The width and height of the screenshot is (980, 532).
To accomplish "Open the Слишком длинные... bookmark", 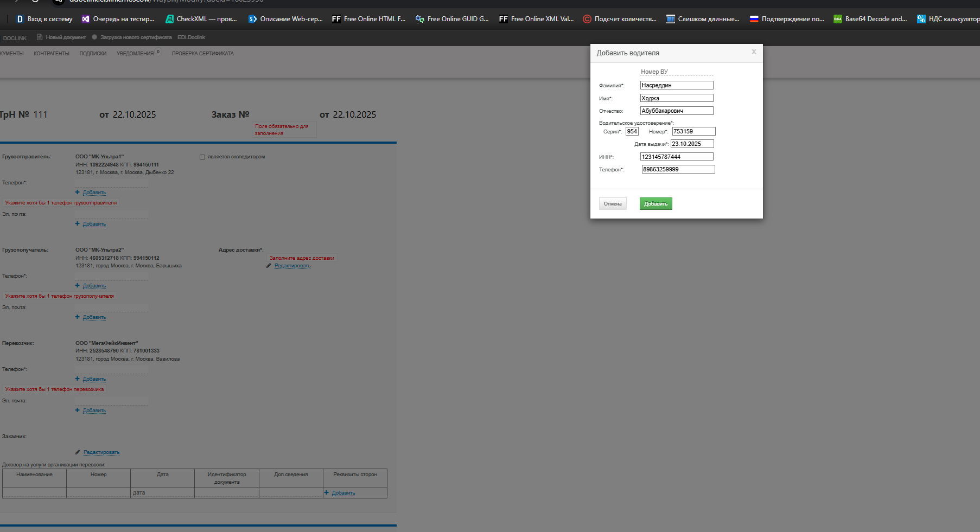I will click(703, 19).
